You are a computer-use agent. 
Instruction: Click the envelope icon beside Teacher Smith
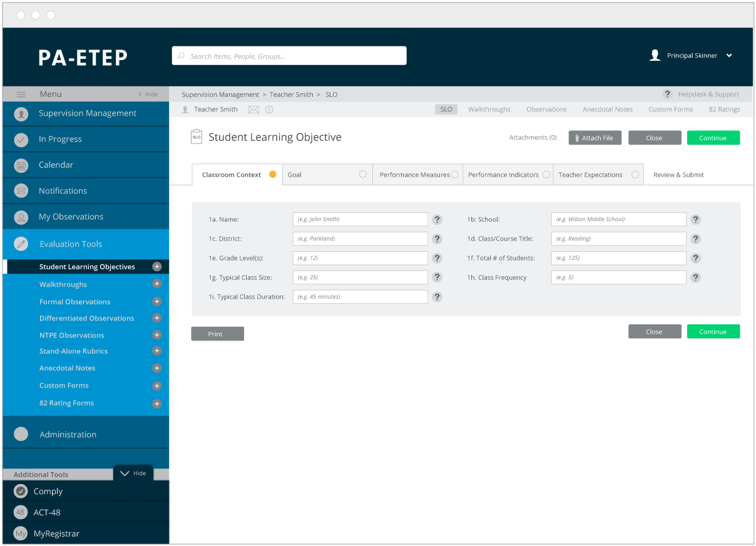[x=253, y=110]
